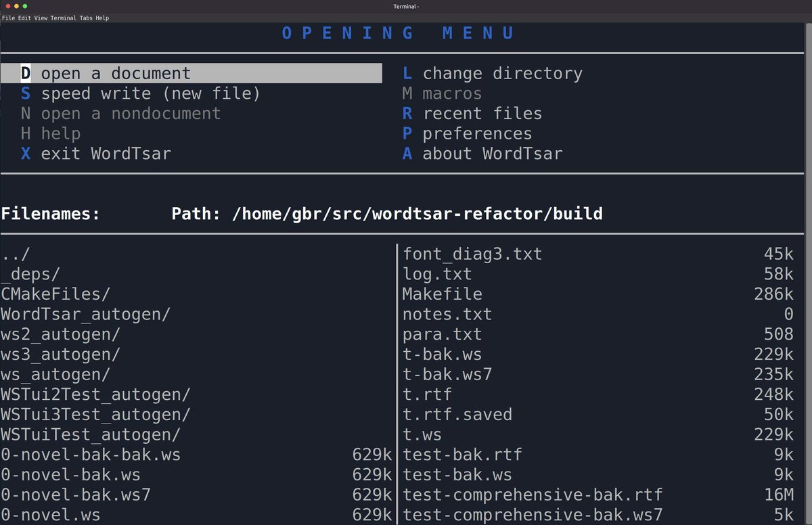Open the Edit menu

click(x=25, y=18)
